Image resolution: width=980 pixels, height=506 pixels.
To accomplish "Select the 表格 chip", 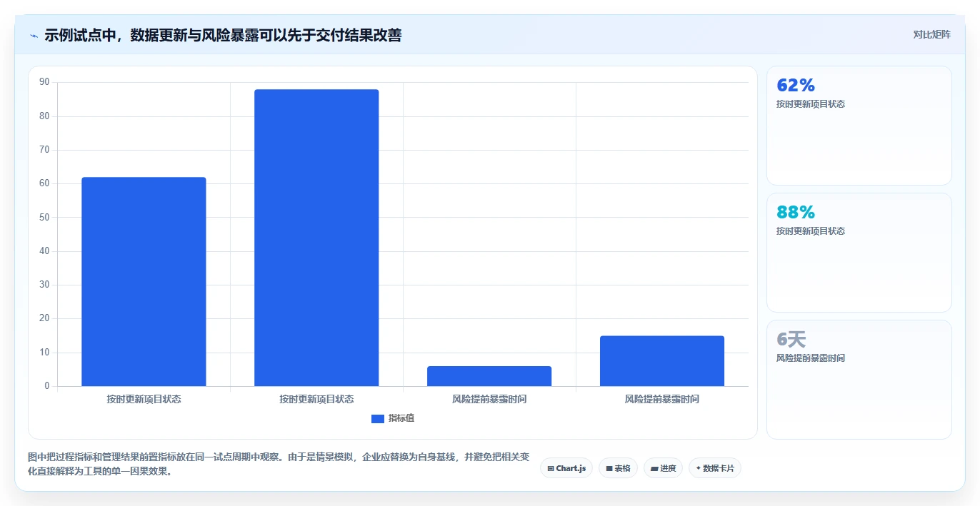I will [618, 468].
